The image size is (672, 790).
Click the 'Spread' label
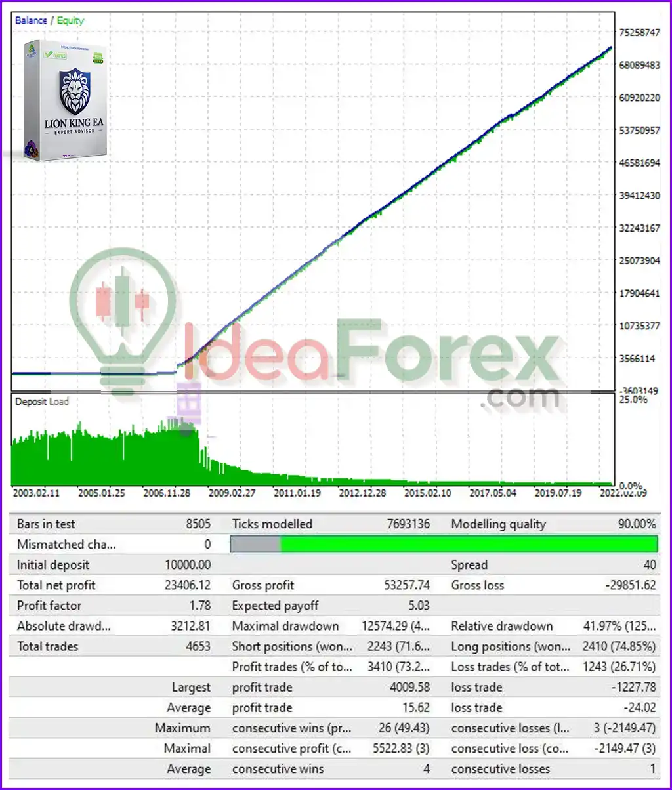pos(469,564)
